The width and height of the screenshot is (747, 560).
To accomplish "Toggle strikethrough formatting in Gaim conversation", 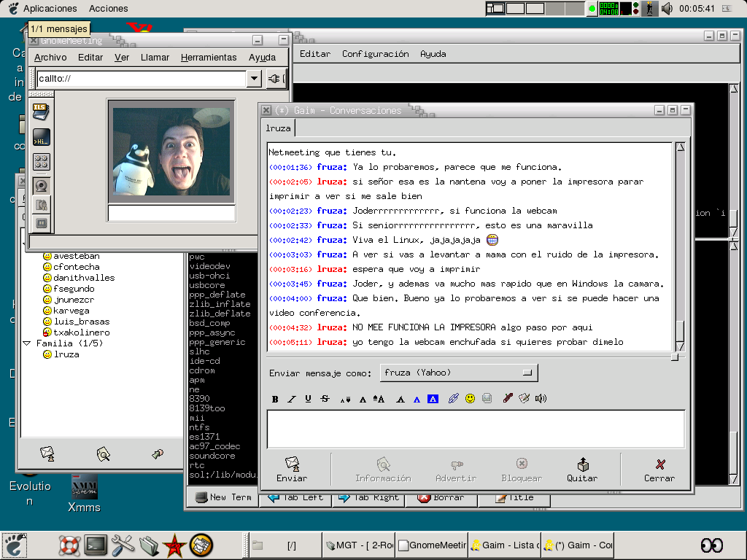I will (x=325, y=399).
